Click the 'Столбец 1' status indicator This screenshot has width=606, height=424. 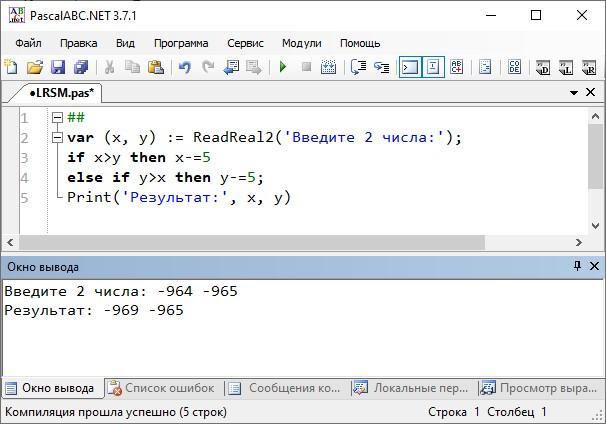click(517, 412)
